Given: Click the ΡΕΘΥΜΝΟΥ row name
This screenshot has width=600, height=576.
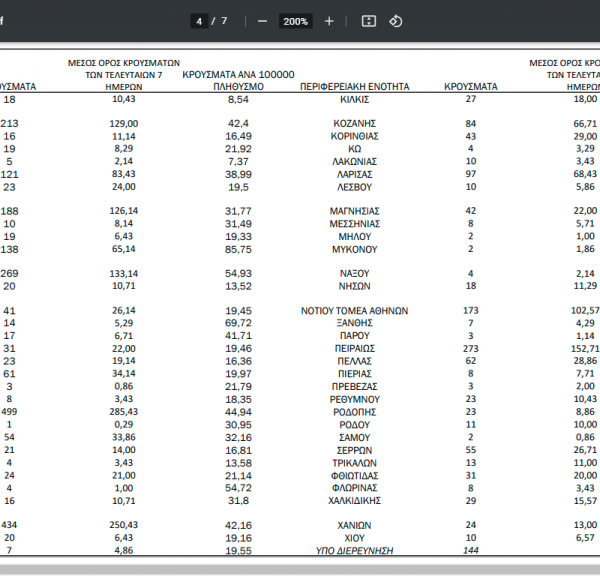Looking at the screenshot, I should click(355, 400).
